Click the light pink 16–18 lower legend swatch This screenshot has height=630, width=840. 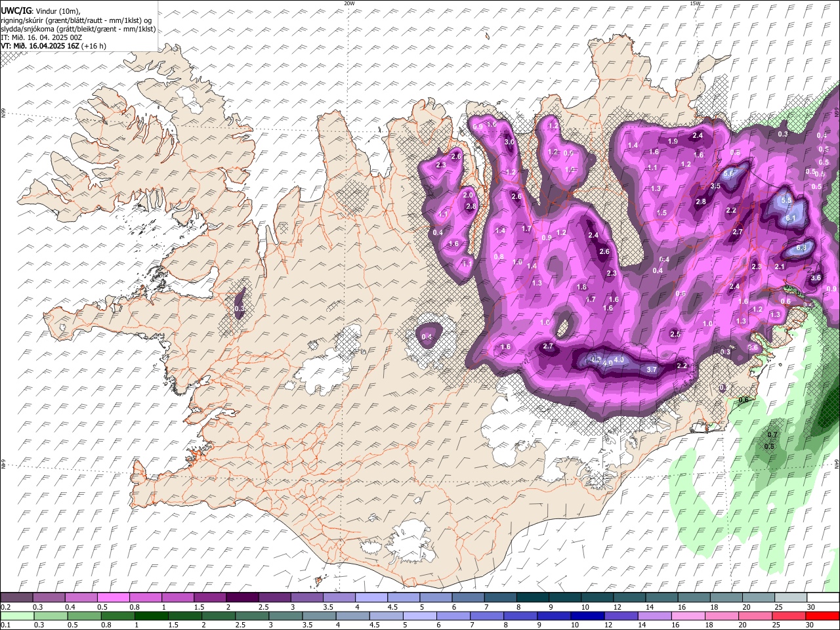click(688, 616)
